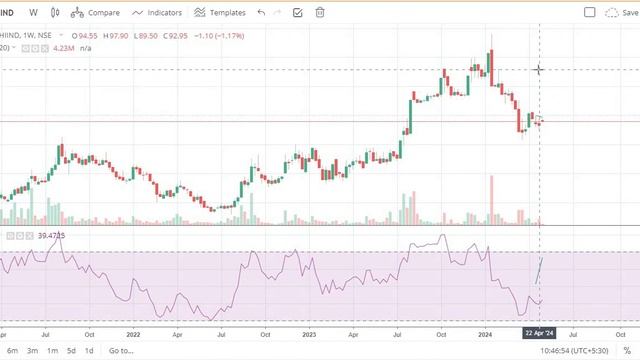This screenshot has height=360, width=640.
Task: Open RSI indicator settings icon
Action: click(x=20, y=236)
